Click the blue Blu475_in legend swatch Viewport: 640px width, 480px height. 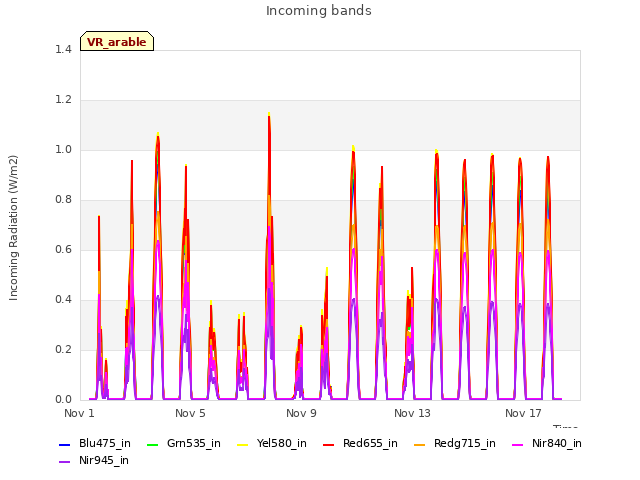(x=65, y=444)
